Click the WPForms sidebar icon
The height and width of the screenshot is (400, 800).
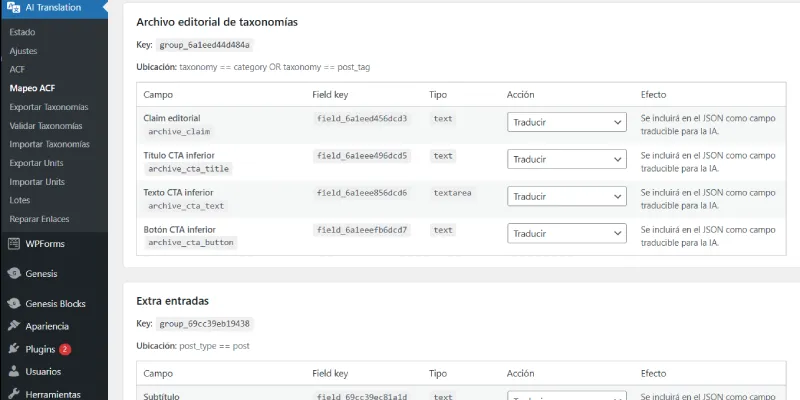pos(14,244)
